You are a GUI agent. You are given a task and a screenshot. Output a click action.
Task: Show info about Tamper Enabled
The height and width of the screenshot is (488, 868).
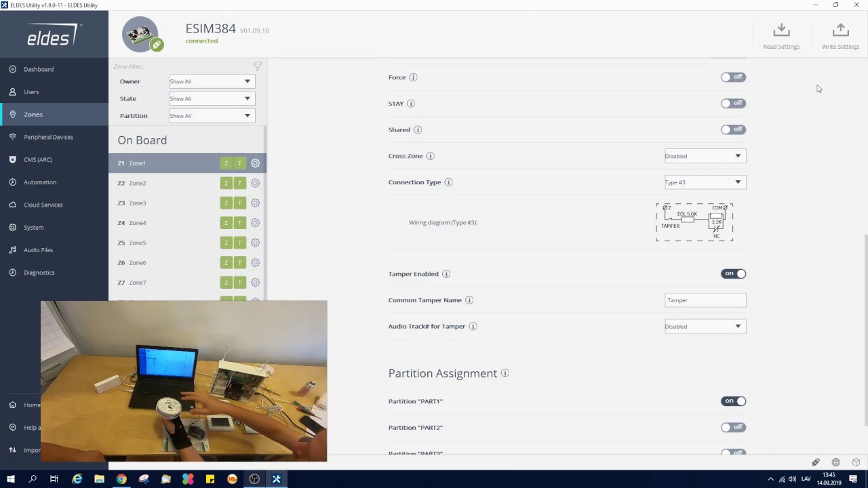pos(446,274)
